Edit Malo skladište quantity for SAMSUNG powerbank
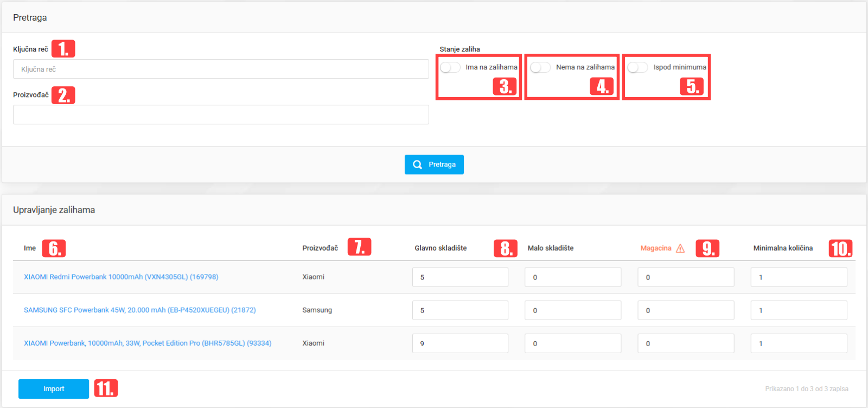The width and height of the screenshot is (868, 408). [572, 310]
